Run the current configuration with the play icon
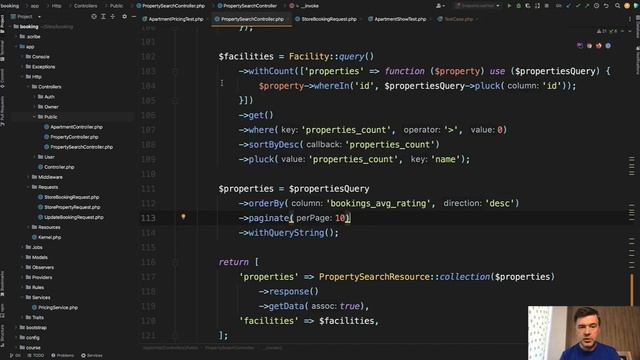 click(x=509, y=6)
